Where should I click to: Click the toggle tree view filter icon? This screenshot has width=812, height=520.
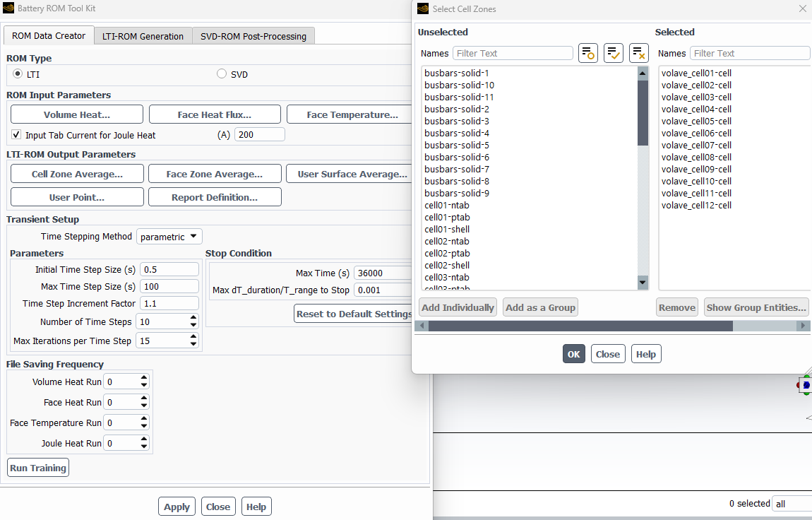(x=587, y=53)
